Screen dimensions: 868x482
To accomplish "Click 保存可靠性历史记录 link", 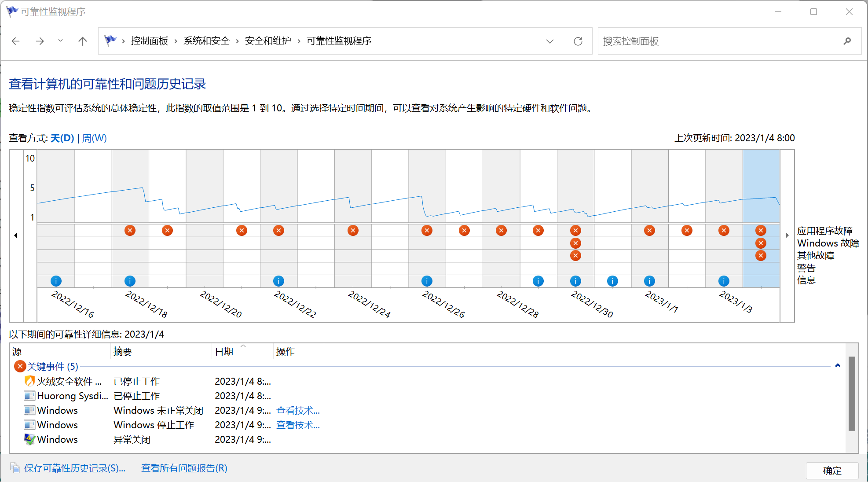I will click(74, 468).
